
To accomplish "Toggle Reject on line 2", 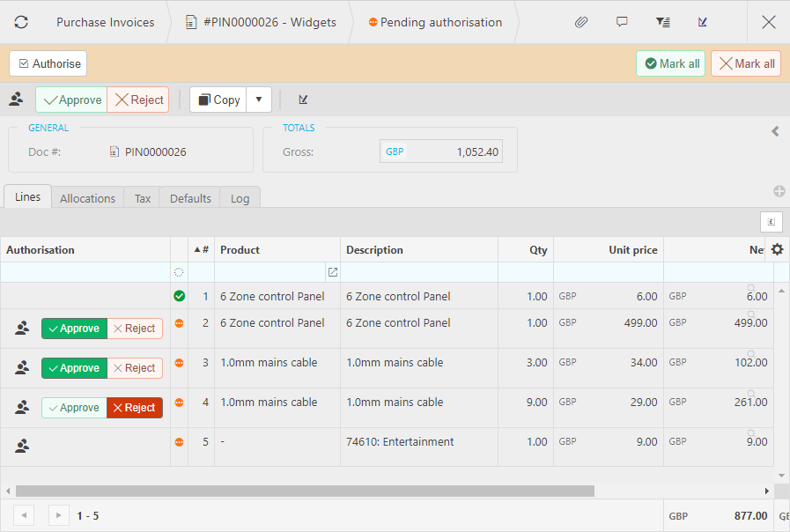I will pyautogui.click(x=135, y=329).
